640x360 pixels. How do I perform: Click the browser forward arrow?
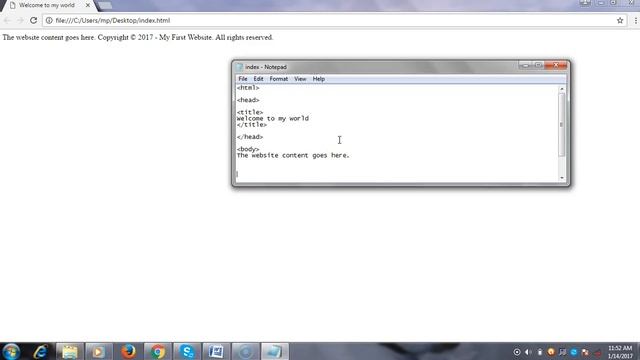click(x=20, y=20)
